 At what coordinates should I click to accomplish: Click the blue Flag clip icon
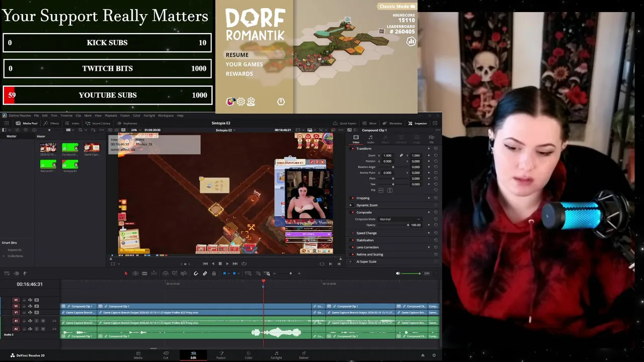click(224, 274)
